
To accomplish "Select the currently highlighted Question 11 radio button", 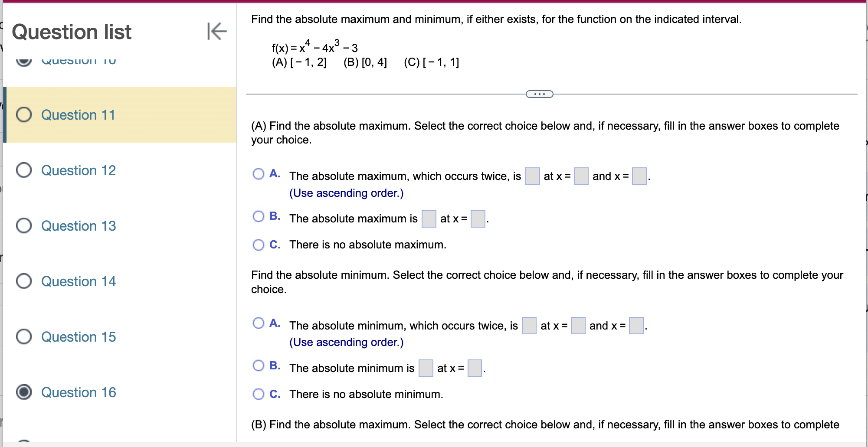I will point(24,114).
